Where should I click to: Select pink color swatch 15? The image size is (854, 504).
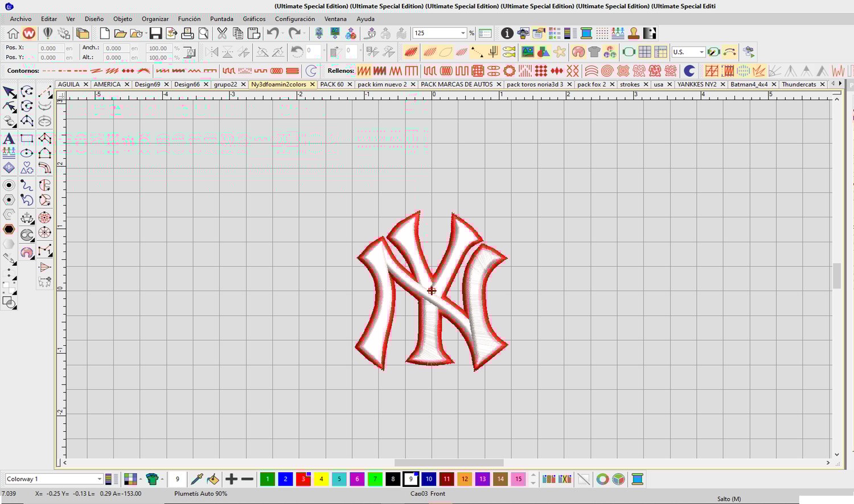[518, 479]
